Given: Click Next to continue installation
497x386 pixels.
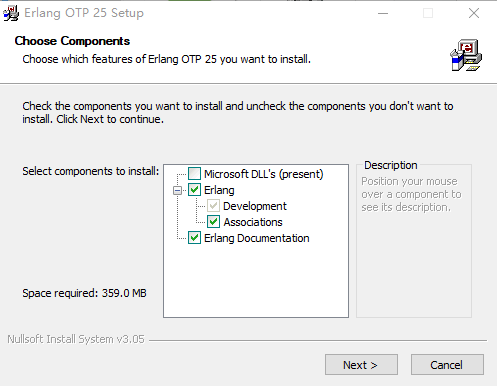Looking at the screenshot, I should (x=361, y=365).
